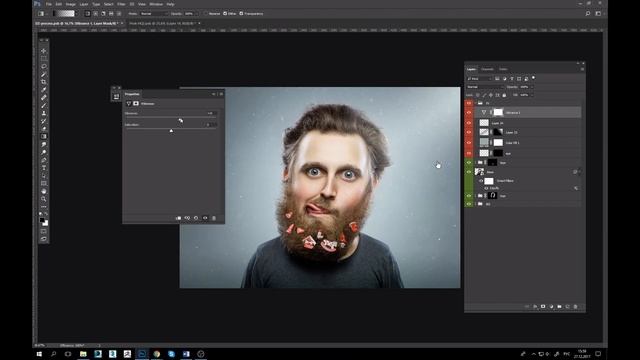This screenshot has width=640, height=360.
Task: Add layer mask in Layers panel
Action: tap(543, 307)
